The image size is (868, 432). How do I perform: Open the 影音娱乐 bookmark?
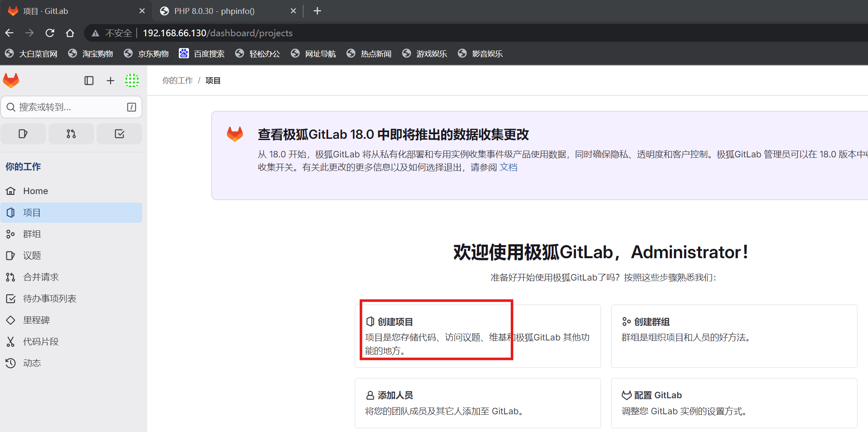pos(480,54)
